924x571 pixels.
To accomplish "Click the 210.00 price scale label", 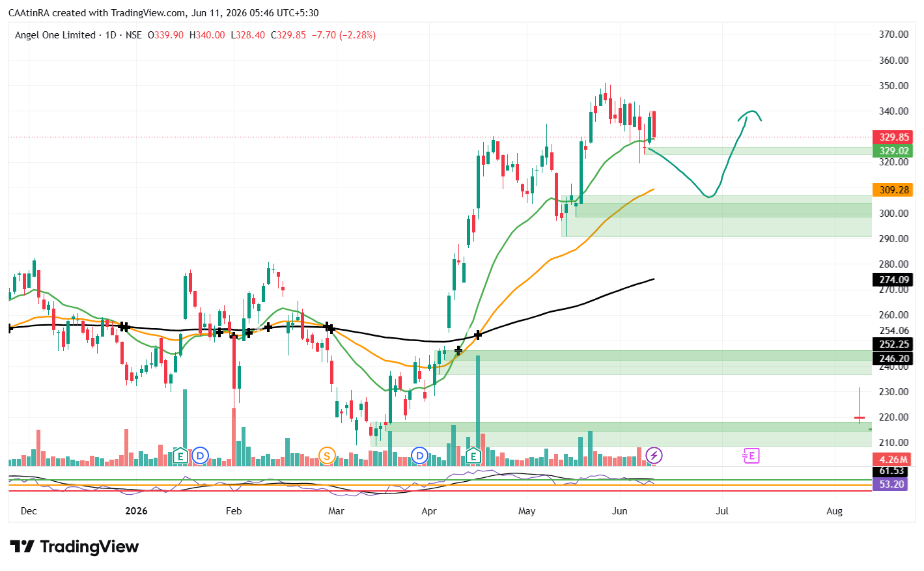I will click(893, 443).
